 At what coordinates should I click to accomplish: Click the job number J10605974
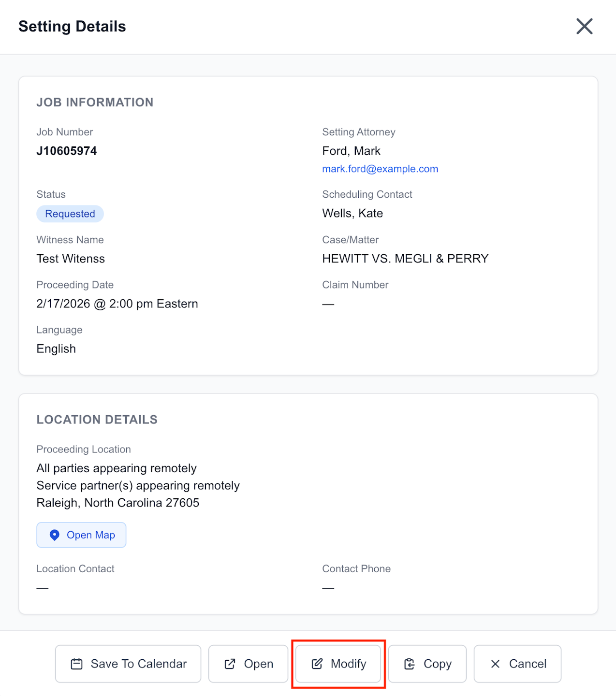[x=67, y=151]
